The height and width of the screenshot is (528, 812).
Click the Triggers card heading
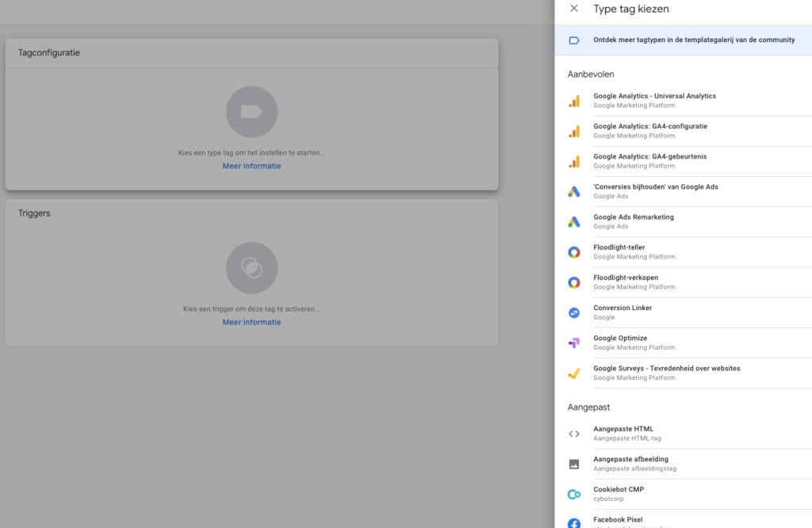(34, 213)
